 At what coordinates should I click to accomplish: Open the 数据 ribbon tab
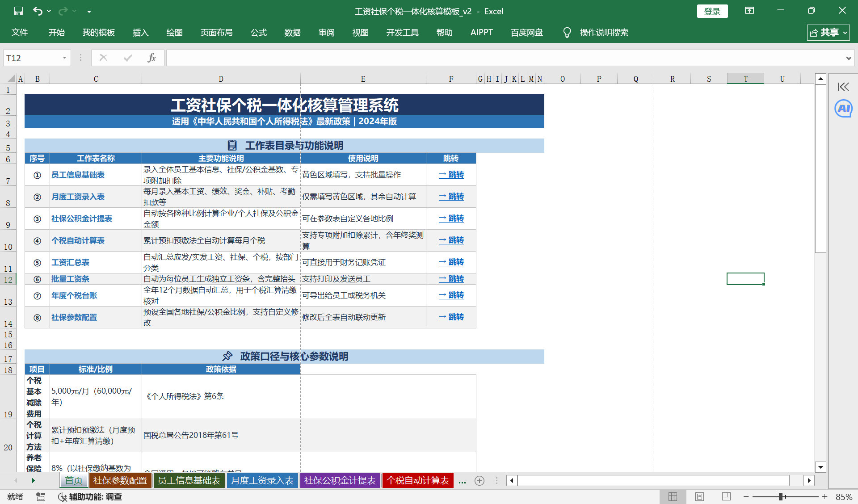(x=293, y=32)
